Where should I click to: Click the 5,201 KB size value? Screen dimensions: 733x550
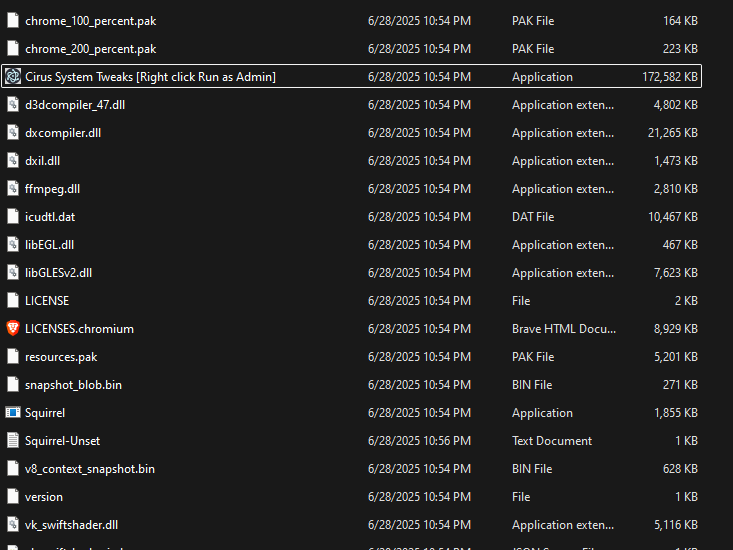coord(676,357)
